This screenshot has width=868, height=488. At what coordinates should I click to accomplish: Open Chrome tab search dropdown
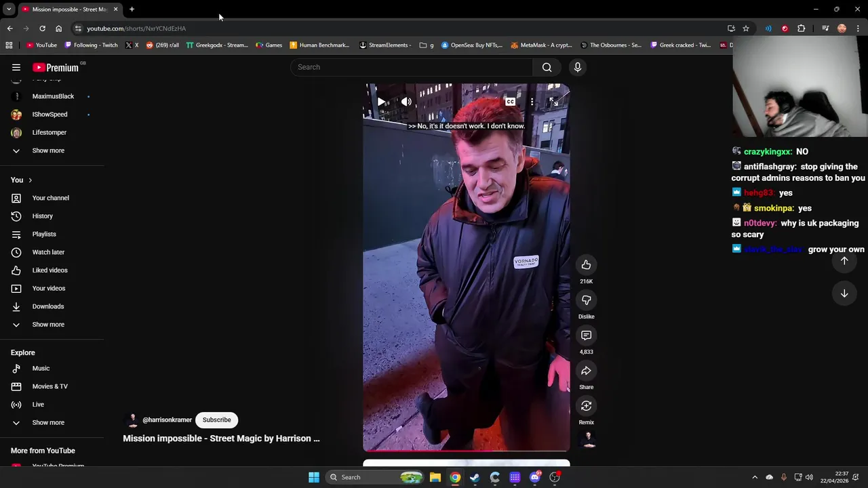click(9, 9)
